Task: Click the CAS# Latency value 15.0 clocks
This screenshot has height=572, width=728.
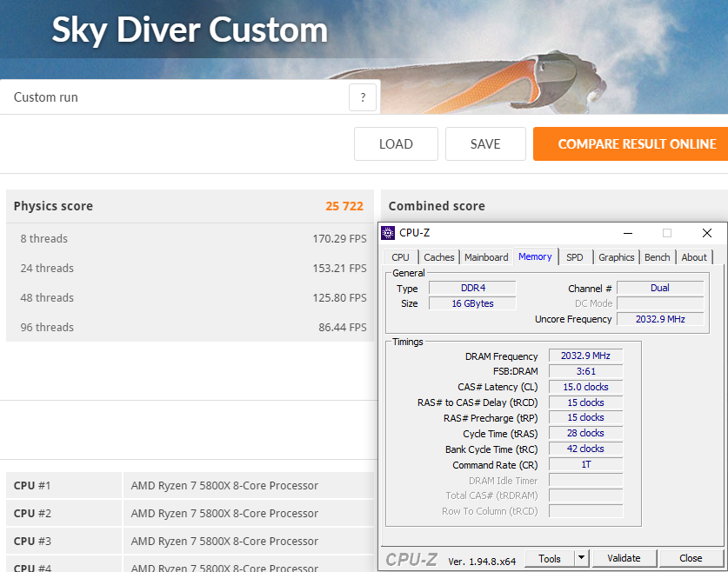Action: coord(585,387)
